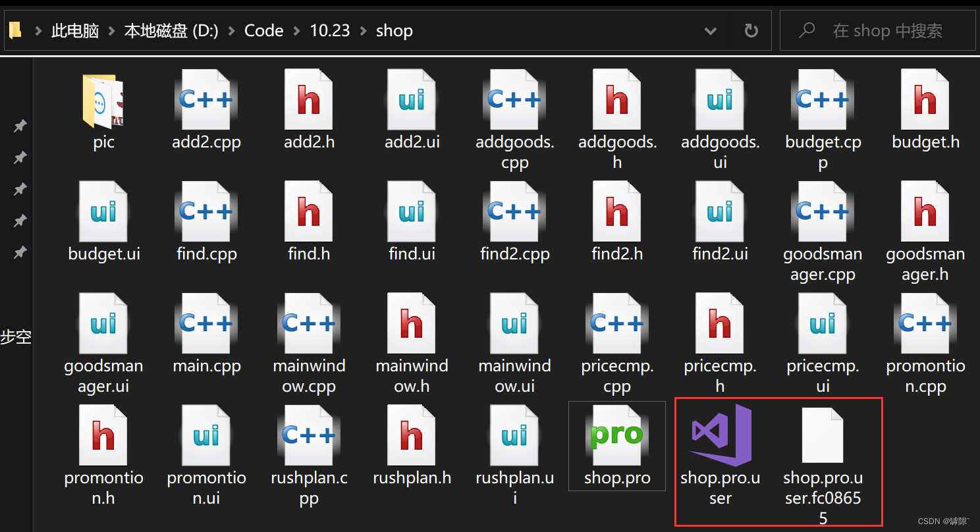
Task: Go to Code folder breadcrumb
Action: (x=263, y=31)
